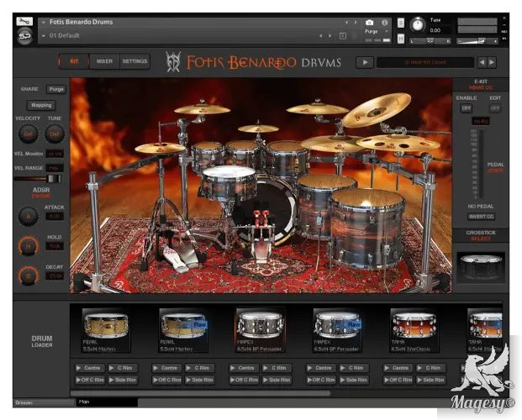Image resolution: width=522 pixels, height=420 pixels.
Task: Adjust the L-R pan slider
Action: pos(430,41)
